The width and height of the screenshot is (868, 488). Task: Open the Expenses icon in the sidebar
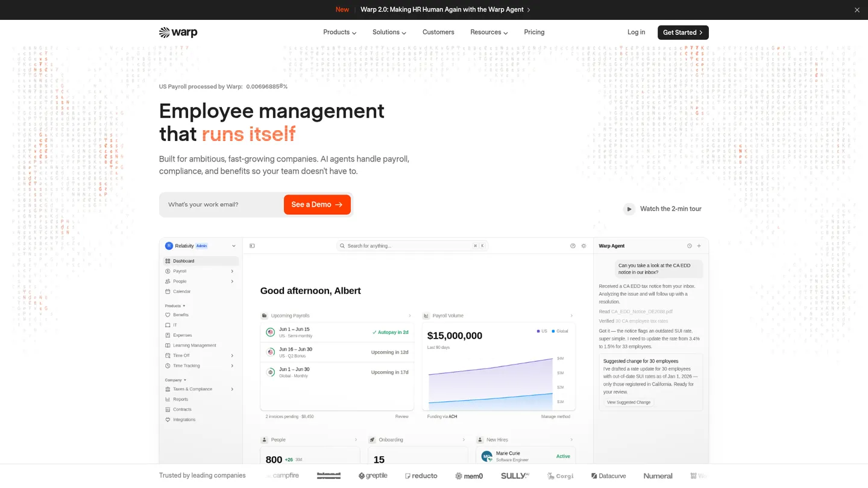(168, 336)
